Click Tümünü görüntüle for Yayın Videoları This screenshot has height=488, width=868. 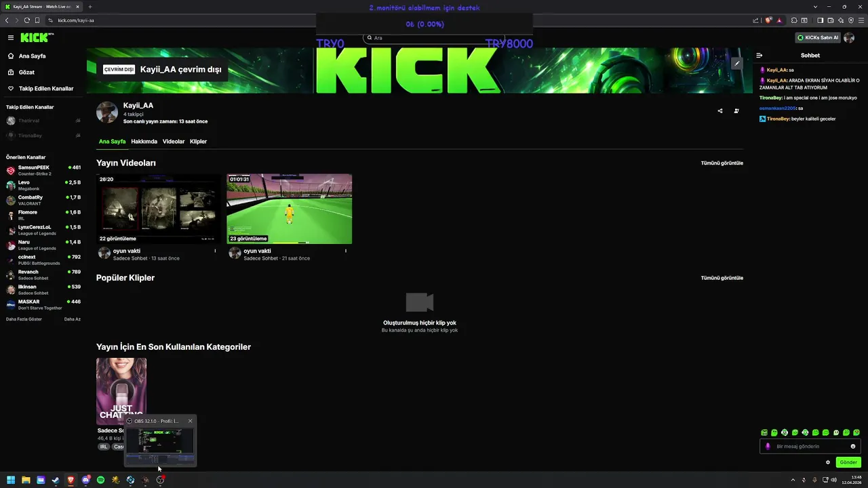click(722, 163)
